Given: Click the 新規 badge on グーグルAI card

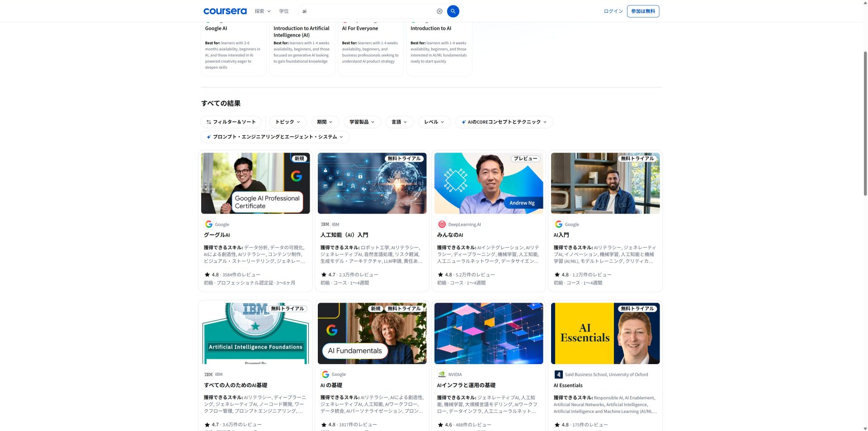Looking at the screenshot, I should (x=299, y=159).
